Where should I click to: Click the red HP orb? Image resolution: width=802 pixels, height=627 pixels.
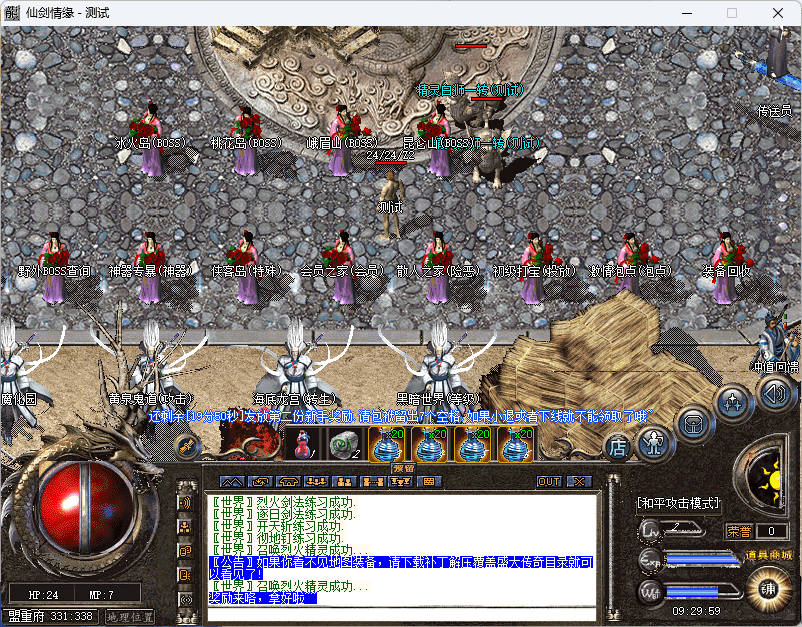[x=87, y=507]
